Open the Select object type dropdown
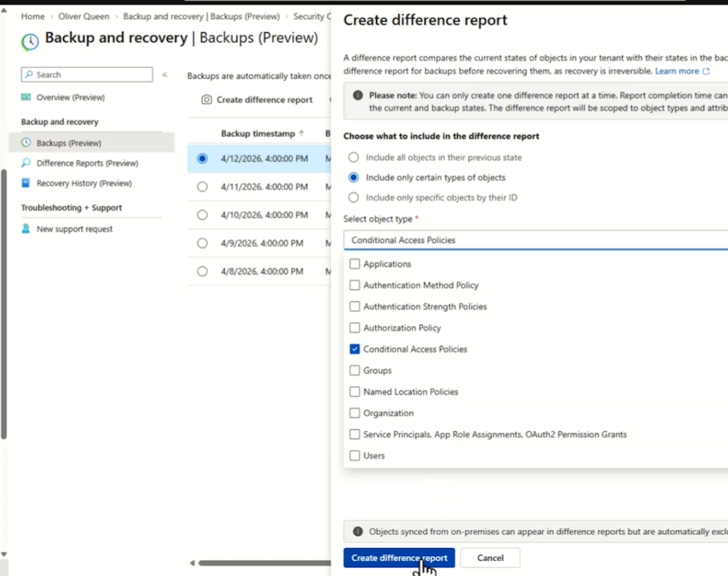The width and height of the screenshot is (728, 576). coord(535,240)
